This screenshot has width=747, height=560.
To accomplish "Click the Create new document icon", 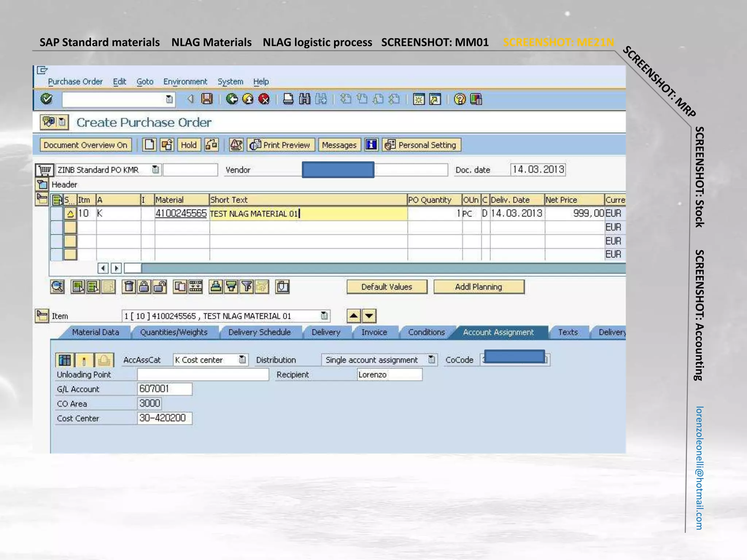I will pos(149,145).
